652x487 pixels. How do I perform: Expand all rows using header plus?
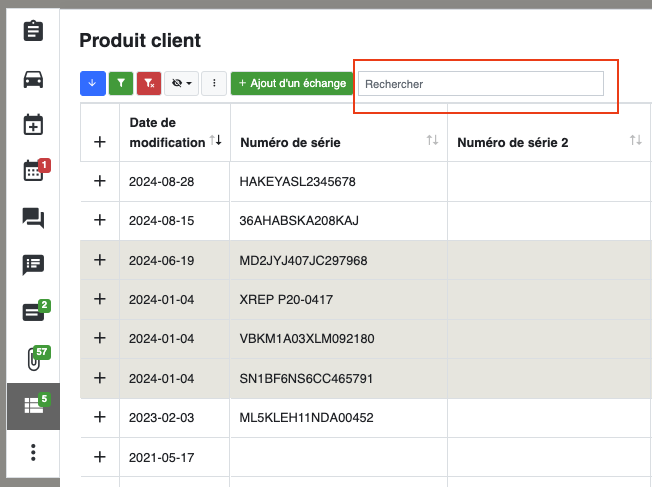click(99, 142)
